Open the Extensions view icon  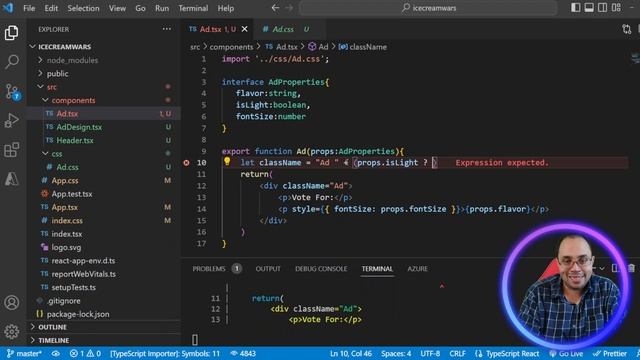pyautogui.click(x=11, y=150)
